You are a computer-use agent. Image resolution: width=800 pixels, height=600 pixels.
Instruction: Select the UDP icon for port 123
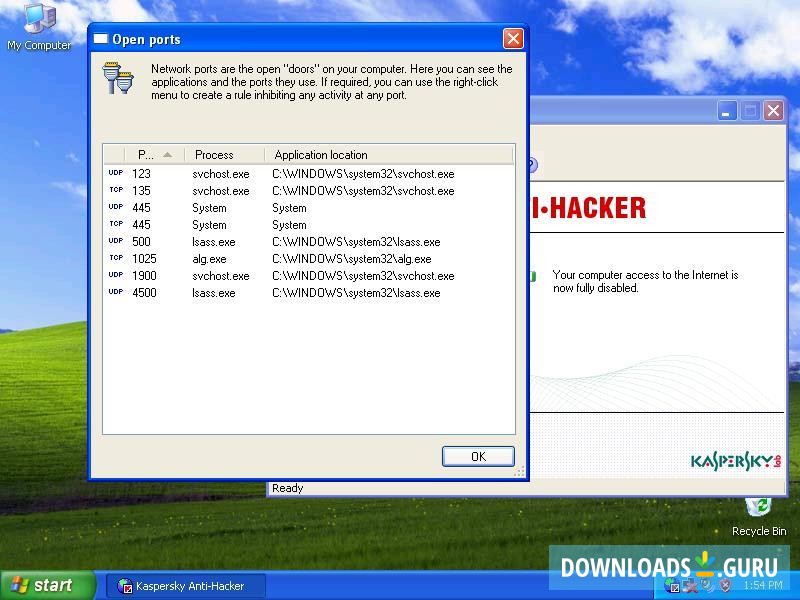[x=116, y=173]
